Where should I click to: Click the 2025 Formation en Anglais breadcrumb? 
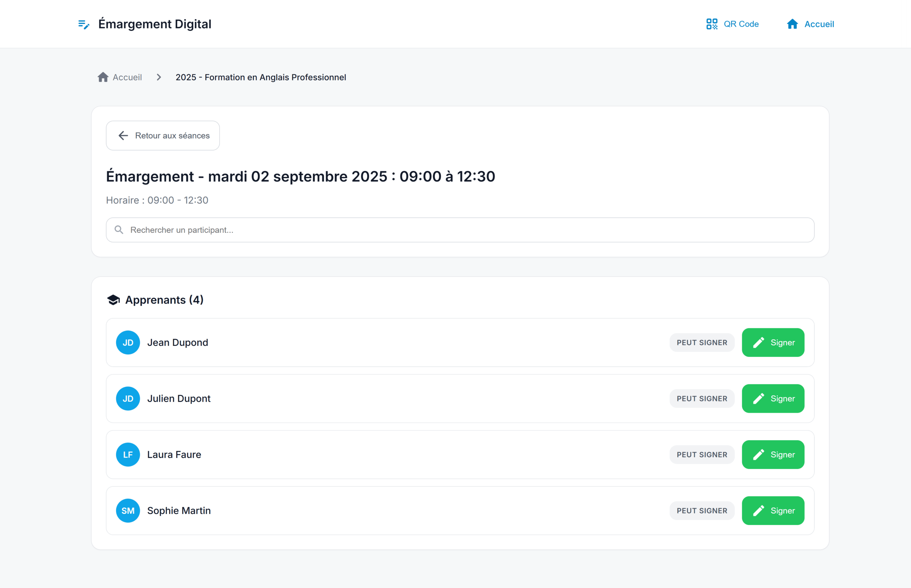[260, 77]
